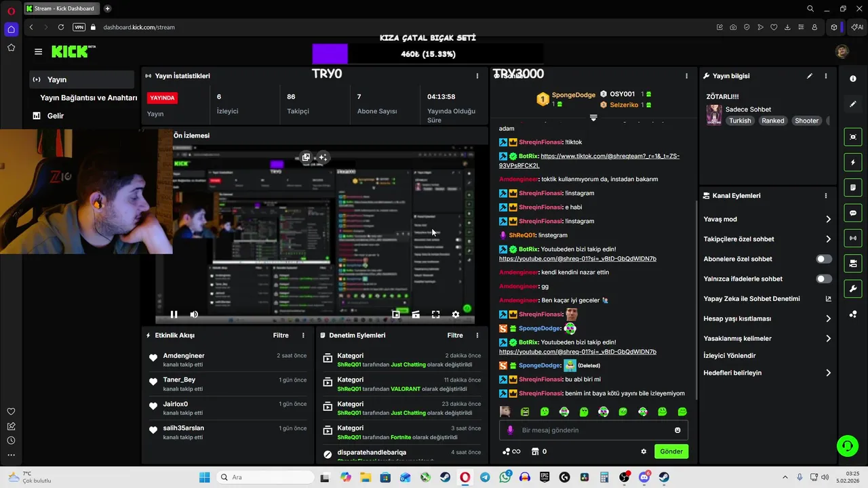Select Yayın in left navigation
This screenshot has width=868, height=488.
click(x=82, y=79)
